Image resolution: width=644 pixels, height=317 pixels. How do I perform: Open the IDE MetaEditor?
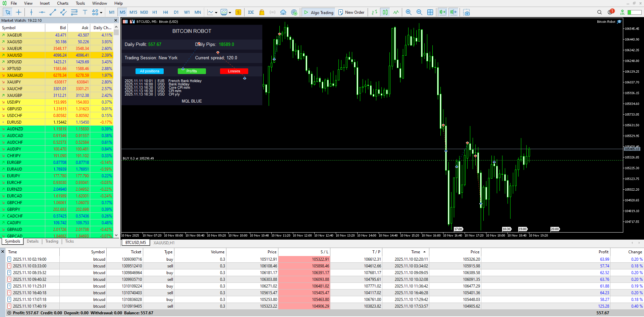(251, 12)
